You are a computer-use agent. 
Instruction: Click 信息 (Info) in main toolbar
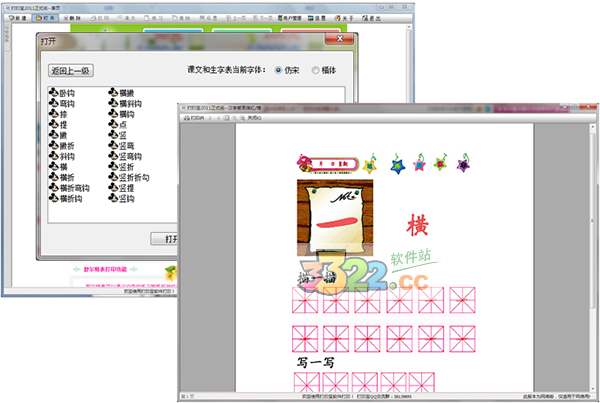317,18
